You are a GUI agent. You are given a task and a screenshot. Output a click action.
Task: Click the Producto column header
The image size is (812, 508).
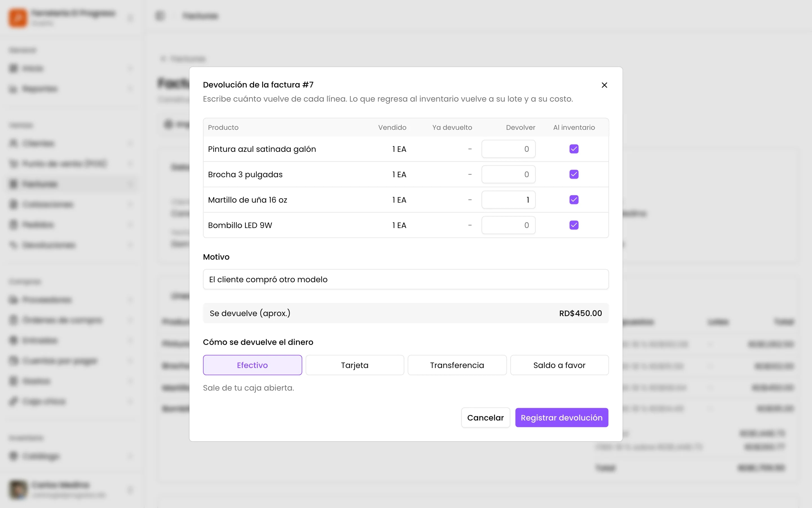pyautogui.click(x=223, y=127)
